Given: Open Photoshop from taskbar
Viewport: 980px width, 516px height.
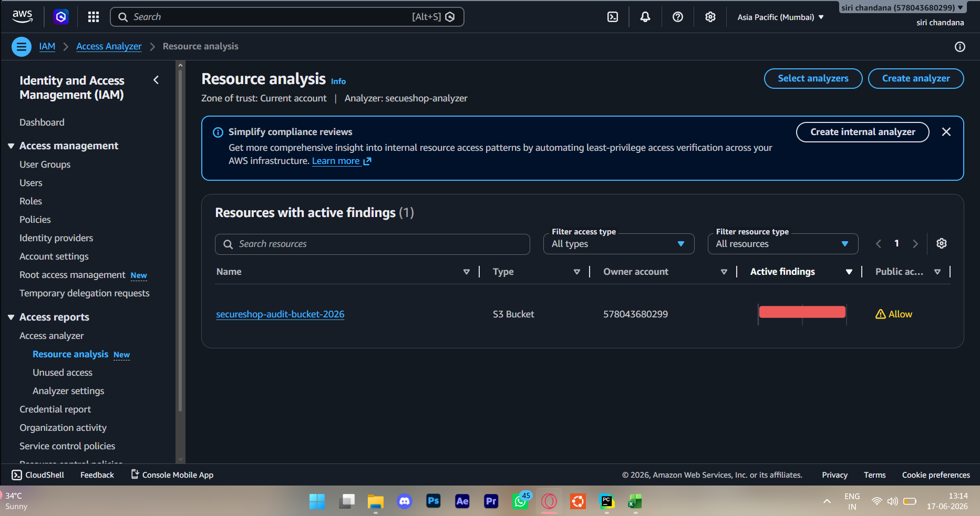Looking at the screenshot, I should (x=433, y=501).
